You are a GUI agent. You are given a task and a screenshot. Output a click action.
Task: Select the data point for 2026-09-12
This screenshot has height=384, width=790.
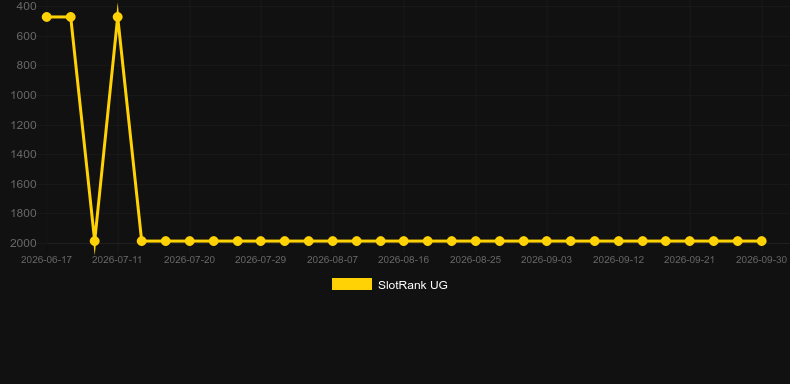pos(618,241)
